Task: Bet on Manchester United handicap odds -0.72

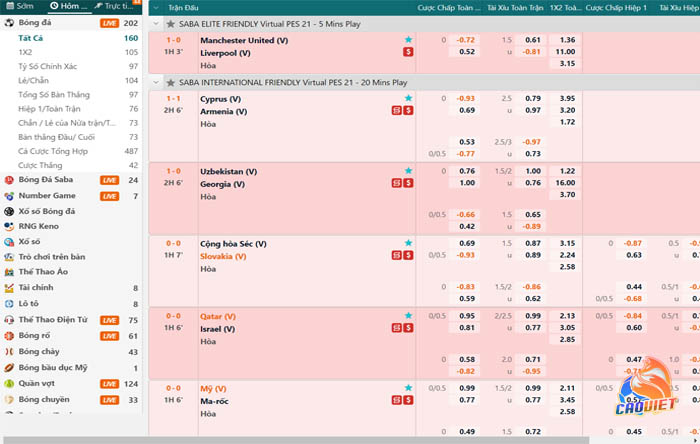Action: pos(465,40)
